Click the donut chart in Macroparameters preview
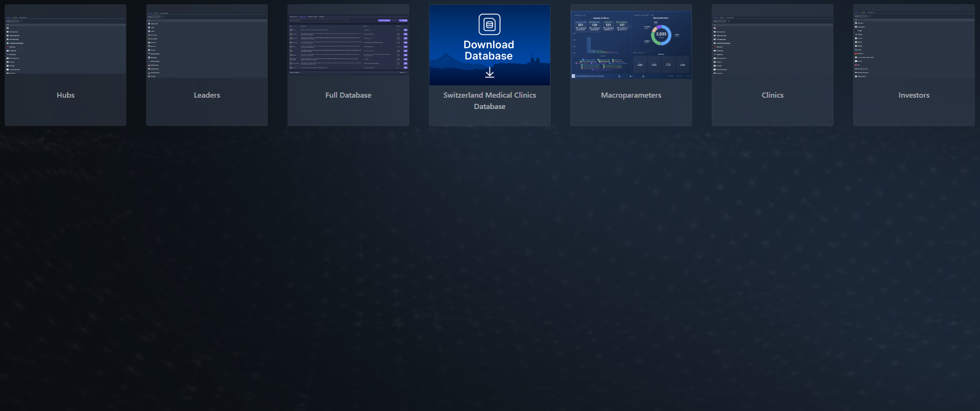The width and height of the screenshot is (980, 411). [661, 35]
